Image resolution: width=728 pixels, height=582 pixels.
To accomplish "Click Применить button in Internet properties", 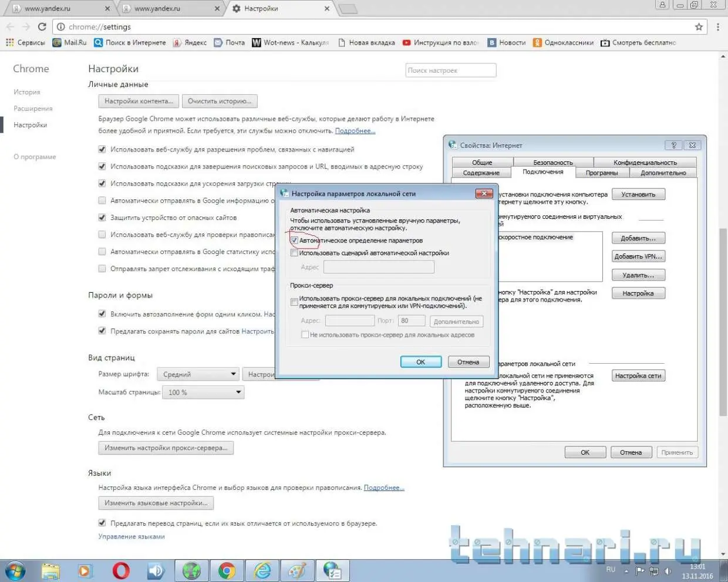I will coord(677,452).
